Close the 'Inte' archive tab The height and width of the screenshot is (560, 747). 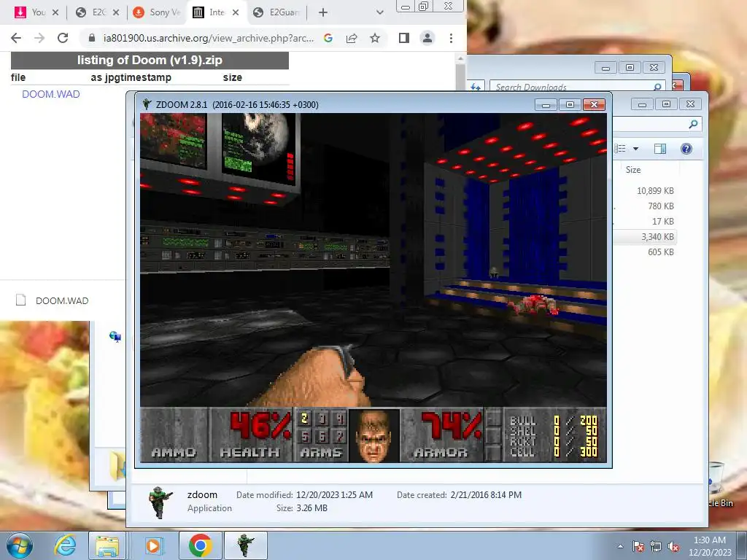coord(236,12)
